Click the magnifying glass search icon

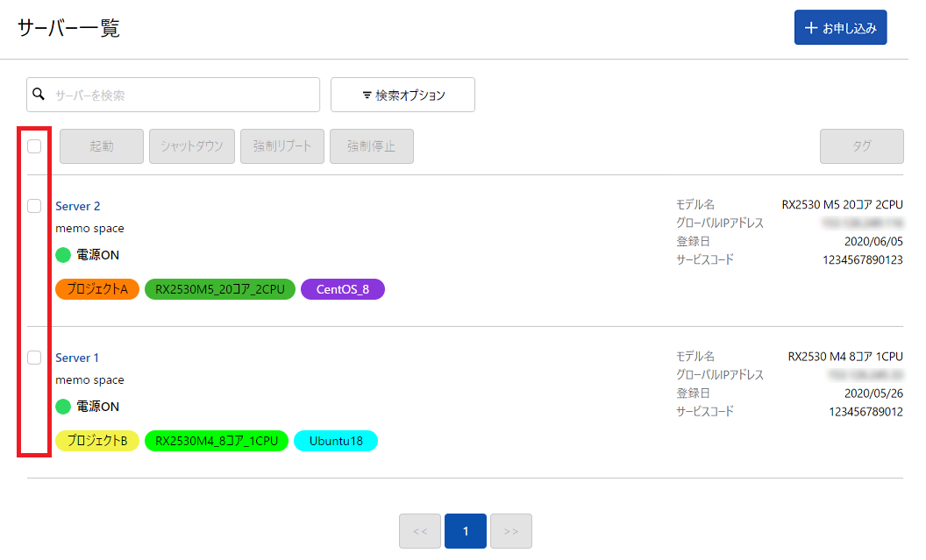coord(39,94)
